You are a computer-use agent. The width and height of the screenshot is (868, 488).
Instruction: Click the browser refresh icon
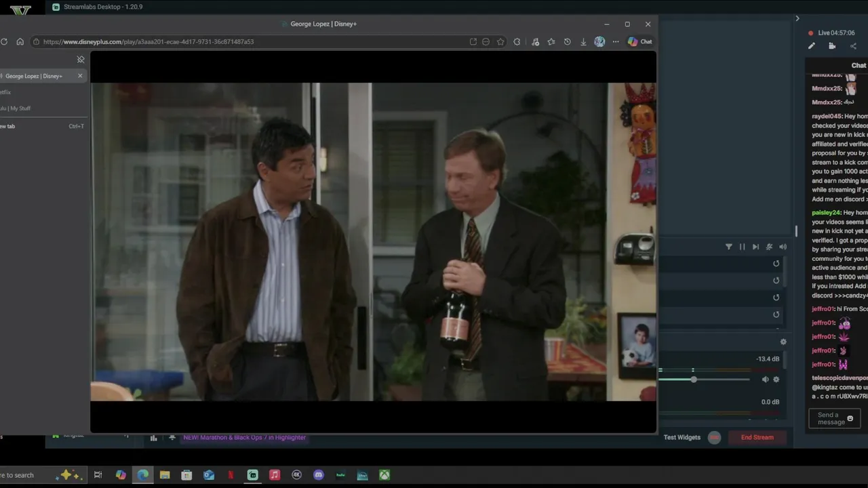[x=4, y=41]
